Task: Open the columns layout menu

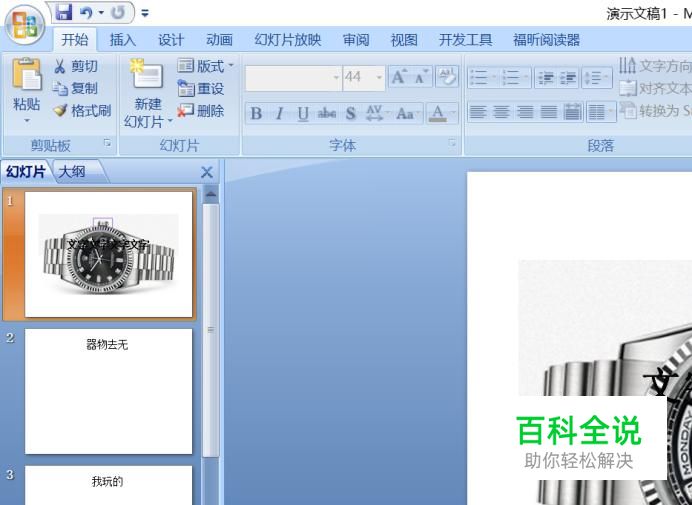Action: tap(601, 112)
